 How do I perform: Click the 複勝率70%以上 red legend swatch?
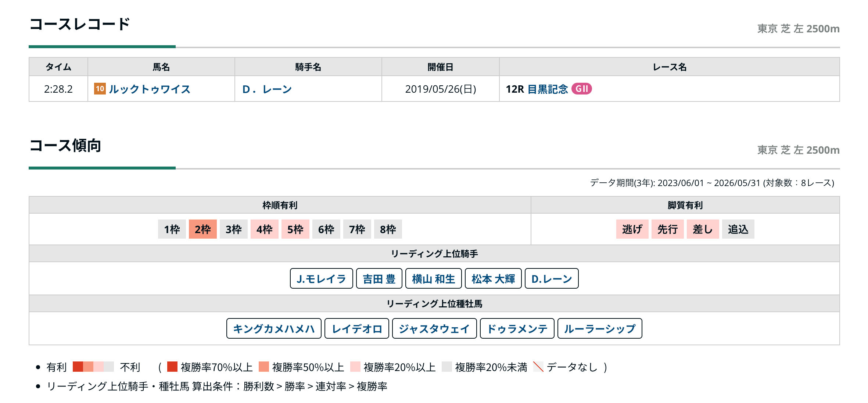coord(172,367)
